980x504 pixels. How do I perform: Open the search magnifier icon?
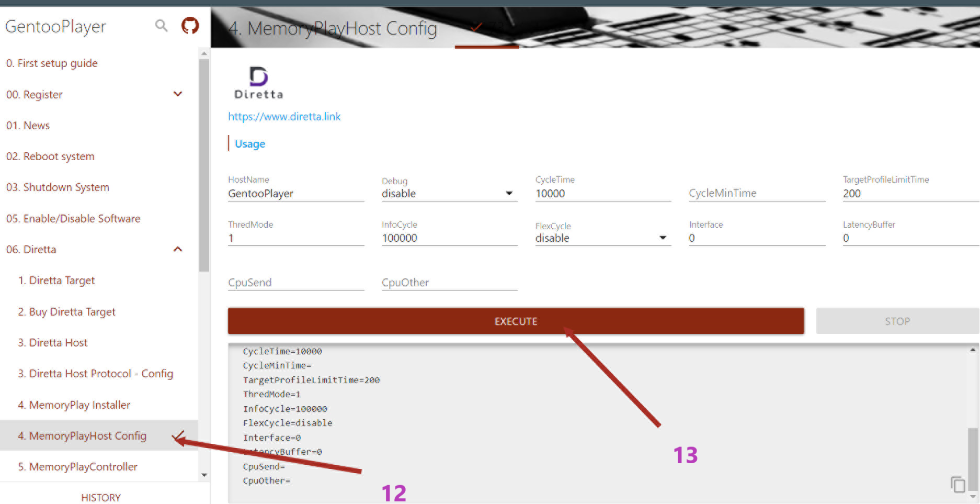click(161, 25)
